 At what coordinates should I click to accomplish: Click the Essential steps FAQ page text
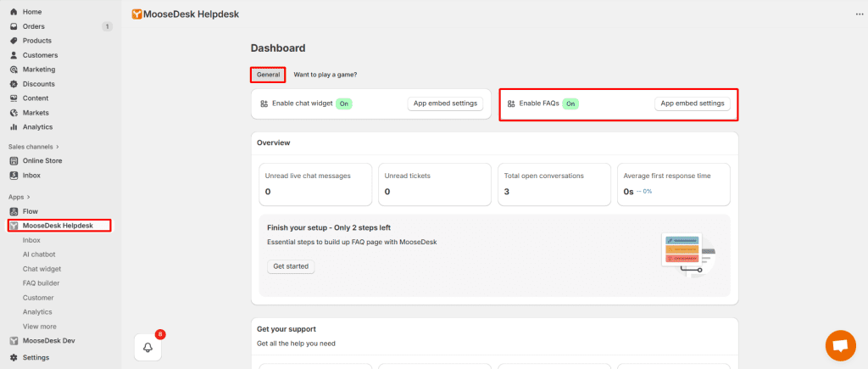tap(352, 242)
